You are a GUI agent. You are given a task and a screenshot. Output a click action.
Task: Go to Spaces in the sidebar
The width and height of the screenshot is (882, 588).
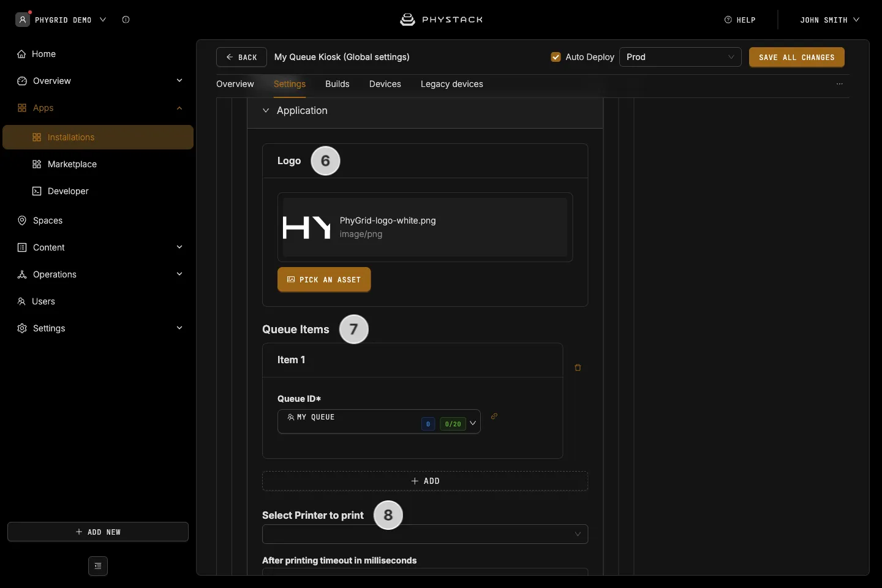point(40,221)
